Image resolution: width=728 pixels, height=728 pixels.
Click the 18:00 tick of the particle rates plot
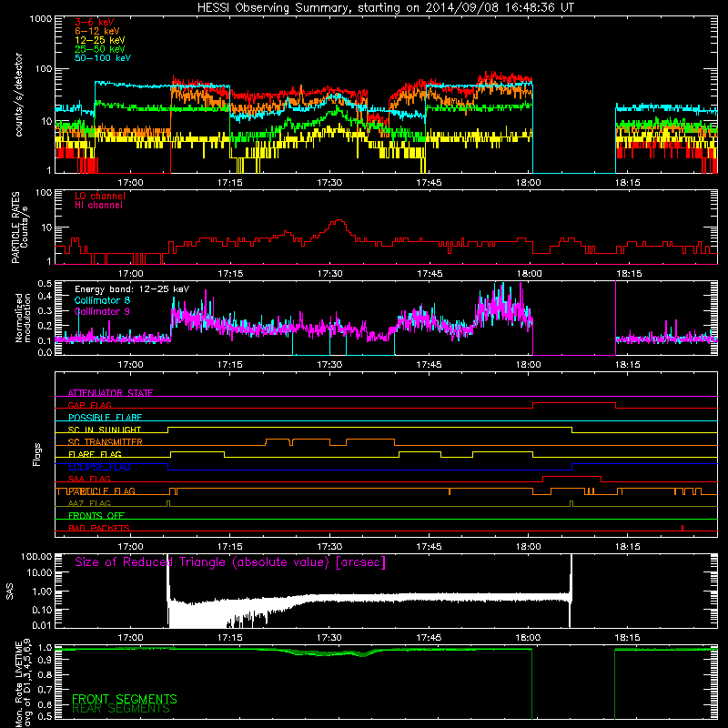pos(529,274)
